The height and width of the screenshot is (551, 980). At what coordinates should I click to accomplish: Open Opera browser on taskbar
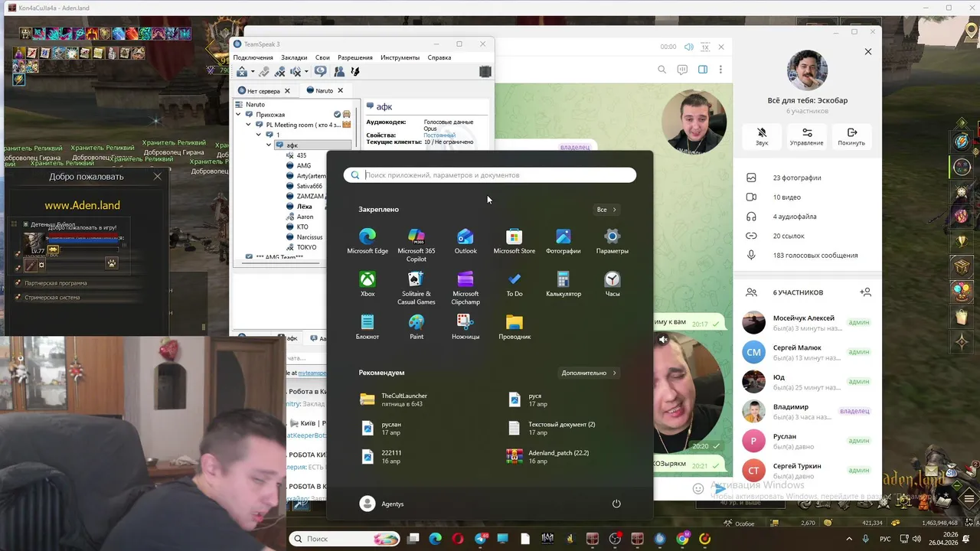(458, 539)
